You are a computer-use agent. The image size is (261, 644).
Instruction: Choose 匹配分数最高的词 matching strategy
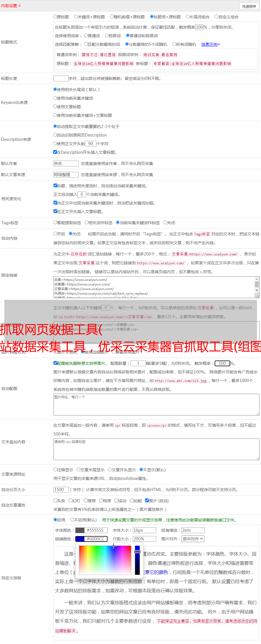coord(86,44)
